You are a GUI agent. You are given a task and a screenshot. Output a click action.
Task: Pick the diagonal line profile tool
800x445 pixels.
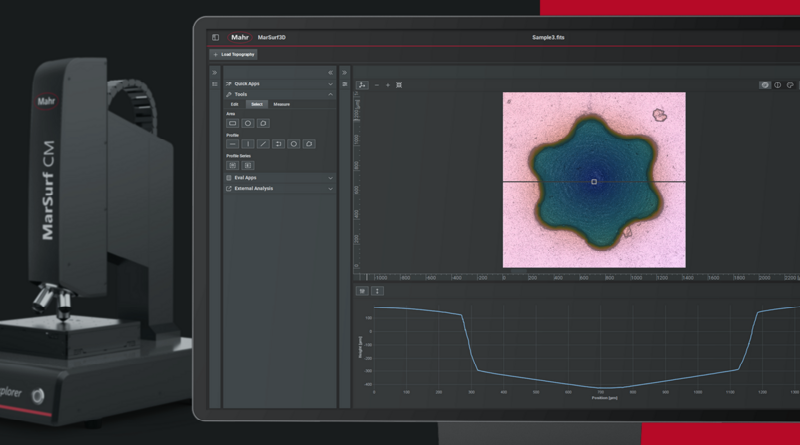263,144
